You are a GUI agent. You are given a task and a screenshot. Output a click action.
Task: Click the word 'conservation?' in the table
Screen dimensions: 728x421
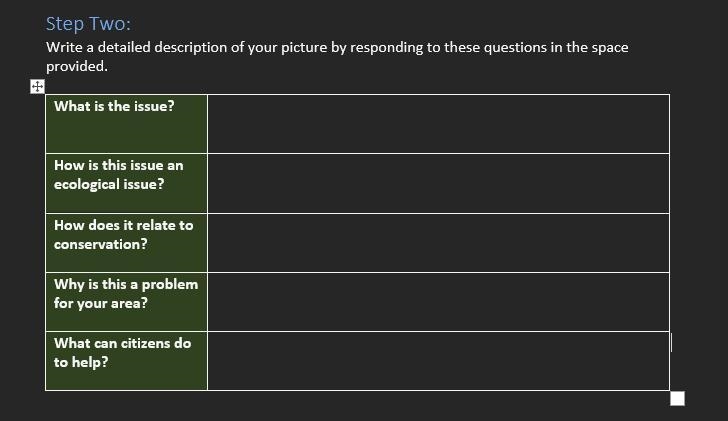click(x=101, y=244)
